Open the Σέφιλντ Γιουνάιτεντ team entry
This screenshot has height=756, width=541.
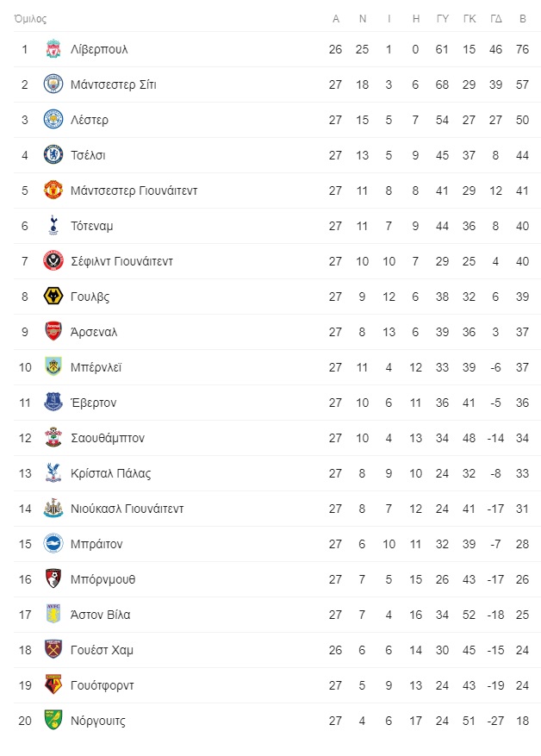121,261
